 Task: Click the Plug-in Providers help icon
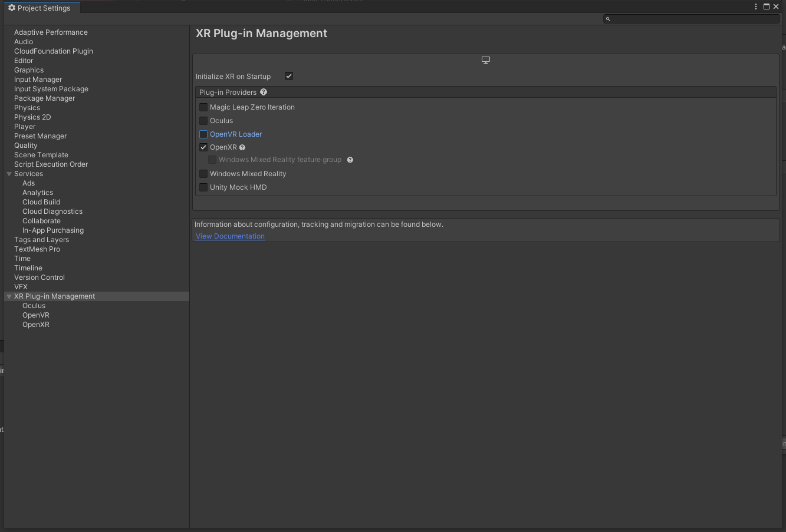264,92
